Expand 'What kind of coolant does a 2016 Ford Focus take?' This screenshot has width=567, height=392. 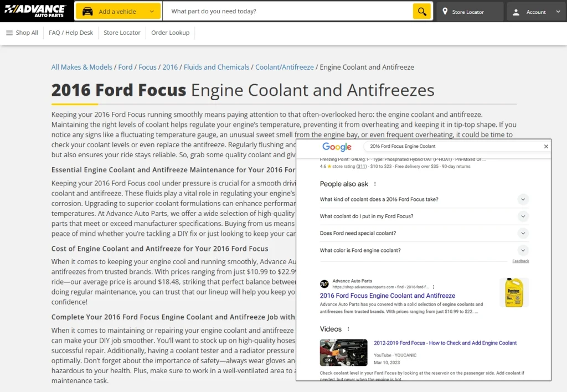pos(424,199)
